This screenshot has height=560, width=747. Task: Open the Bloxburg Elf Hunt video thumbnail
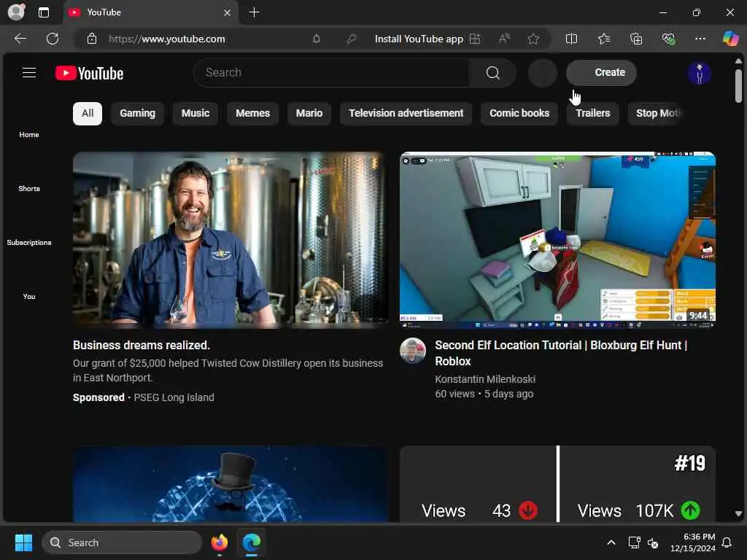pyautogui.click(x=557, y=240)
